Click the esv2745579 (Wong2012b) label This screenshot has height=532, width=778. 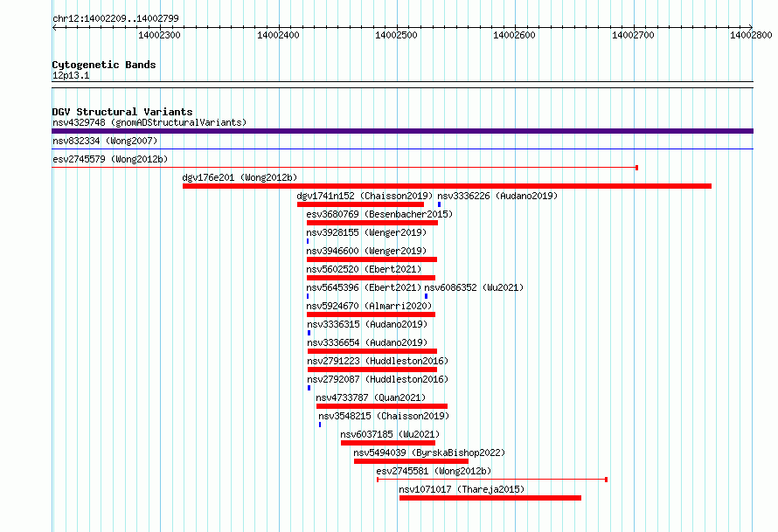tap(110, 159)
